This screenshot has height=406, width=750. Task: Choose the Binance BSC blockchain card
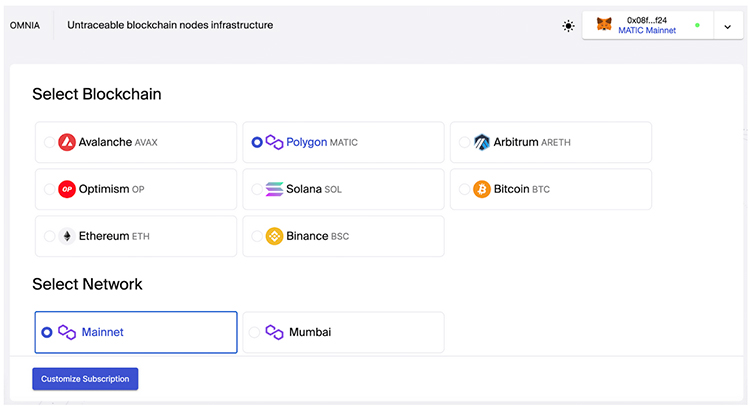[343, 236]
